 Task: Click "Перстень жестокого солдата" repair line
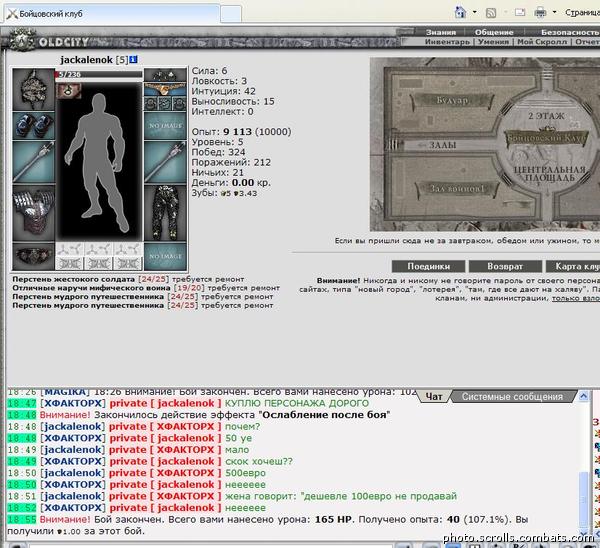[128, 279]
